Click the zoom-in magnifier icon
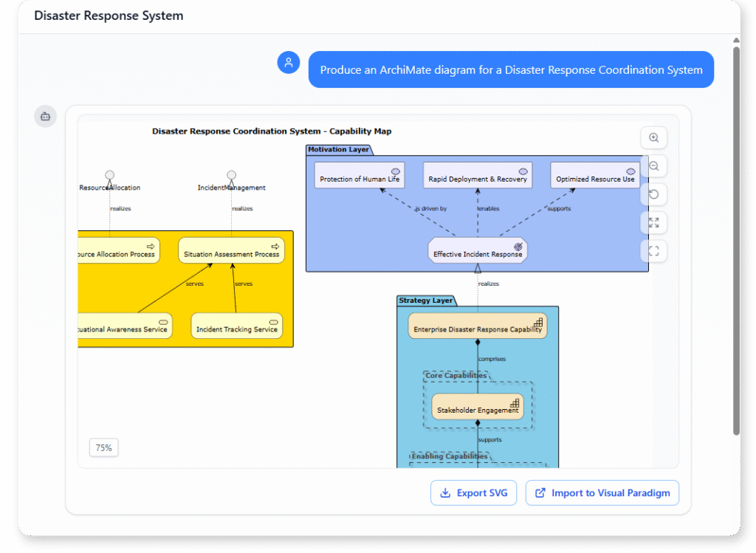This screenshot has width=756, height=553. coord(654,137)
